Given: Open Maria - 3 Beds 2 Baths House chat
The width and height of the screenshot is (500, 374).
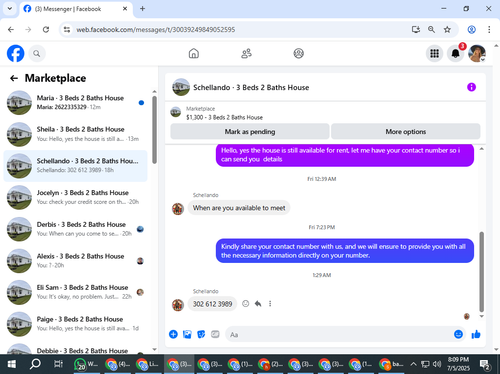Looking at the screenshot, I should [x=76, y=103].
